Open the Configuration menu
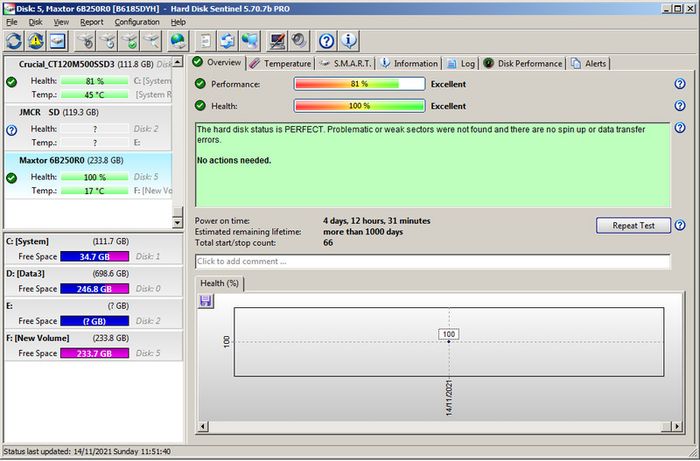The height and width of the screenshot is (461, 700). point(137,22)
